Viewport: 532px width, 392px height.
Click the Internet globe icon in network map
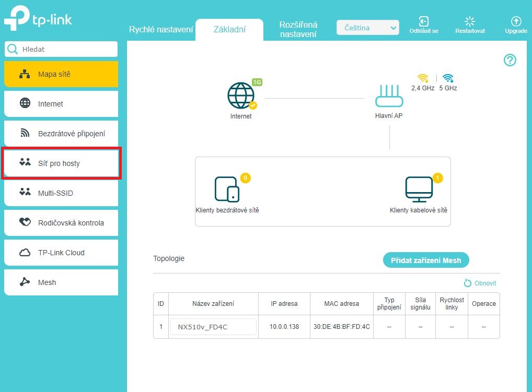pyautogui.click(x=241, y=96)
